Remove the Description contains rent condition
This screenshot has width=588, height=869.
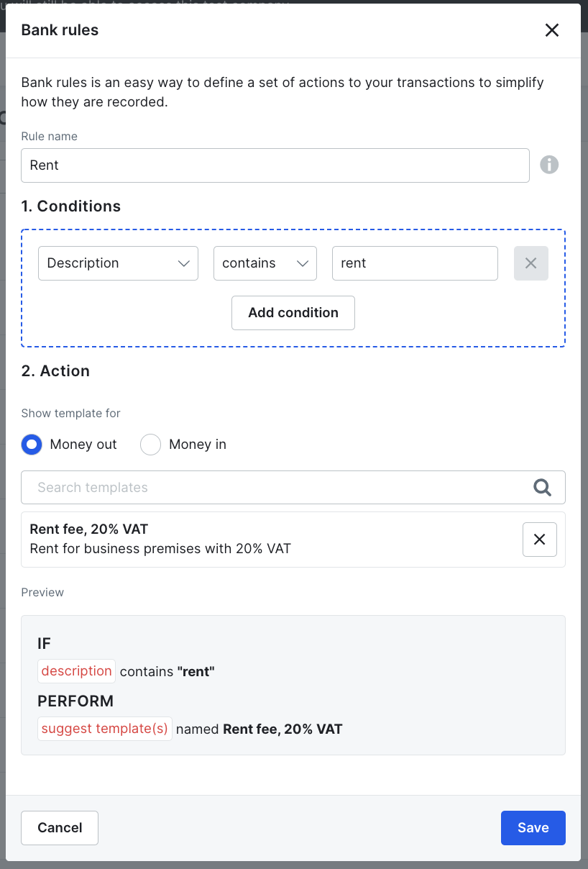pyautogui.click(x=530, y=263)
